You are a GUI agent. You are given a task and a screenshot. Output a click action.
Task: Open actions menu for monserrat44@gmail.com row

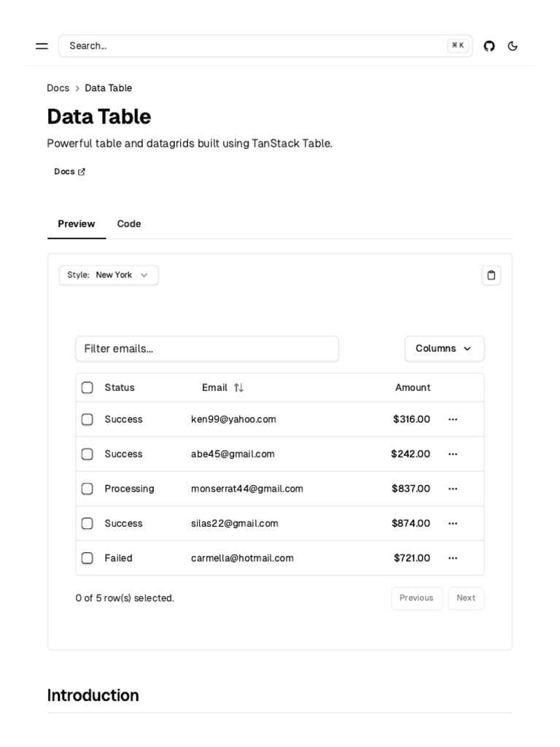point(453,489)
